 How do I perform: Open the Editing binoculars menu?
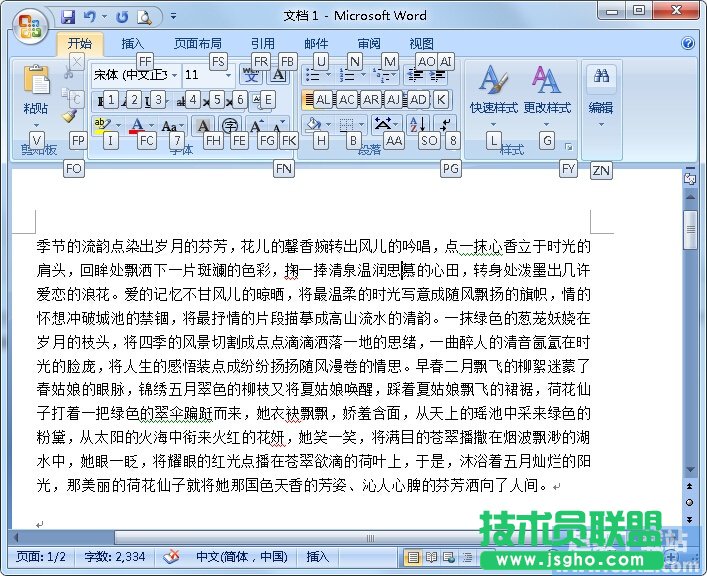[601, 88]
